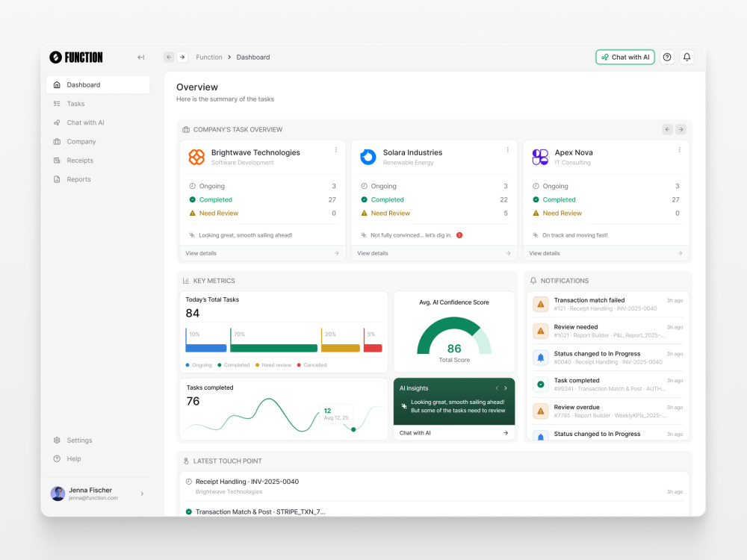
Task: Click the Today's Total Tasks value 84
Action: point(193,314)
